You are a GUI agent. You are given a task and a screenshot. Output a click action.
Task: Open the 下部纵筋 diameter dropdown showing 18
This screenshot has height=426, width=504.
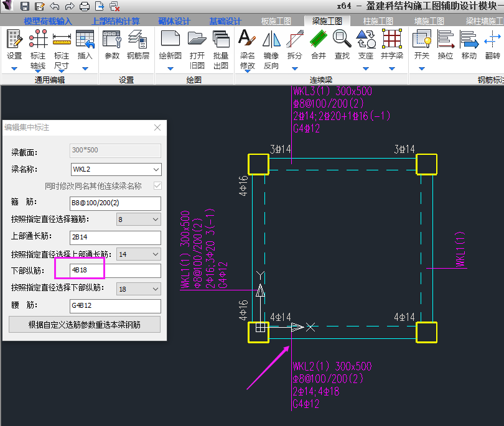click(x=156, y=289)
